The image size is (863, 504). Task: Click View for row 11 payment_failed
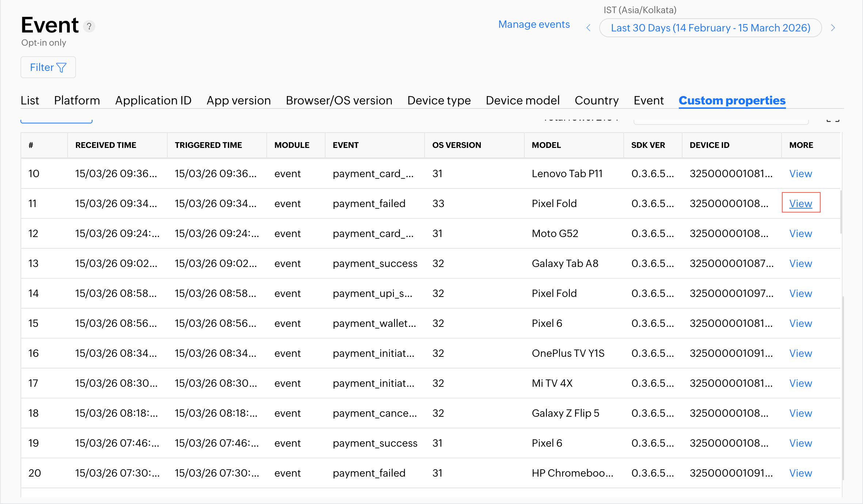[801, 203]
